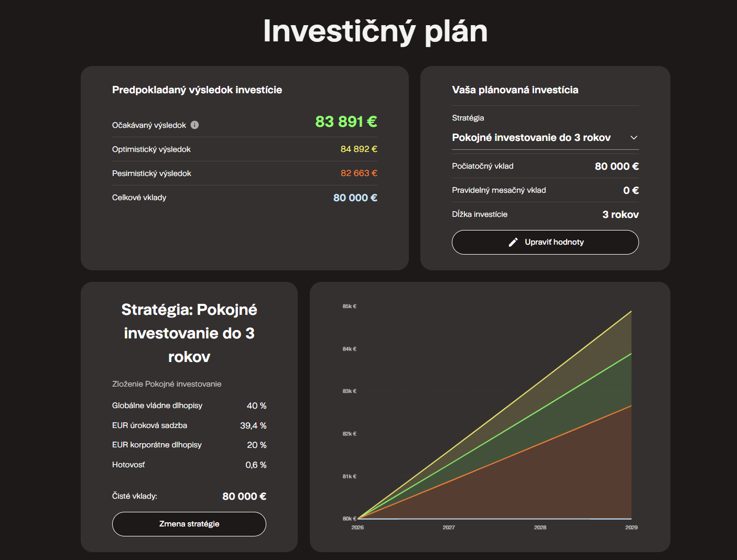Image resolution: width=737 pixels, height=560 pixels.
Task: Click the 2027 marker on chart axis
Action: [449, 527]
